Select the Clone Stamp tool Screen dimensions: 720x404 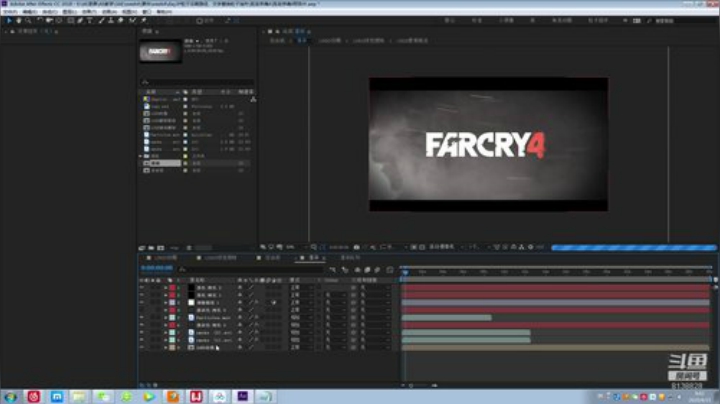point(111,21)
